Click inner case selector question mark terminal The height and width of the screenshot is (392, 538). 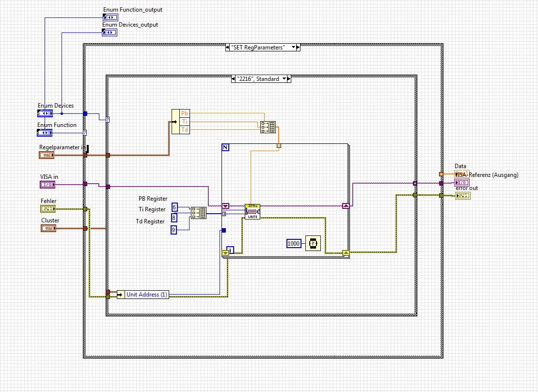point(108,120)
